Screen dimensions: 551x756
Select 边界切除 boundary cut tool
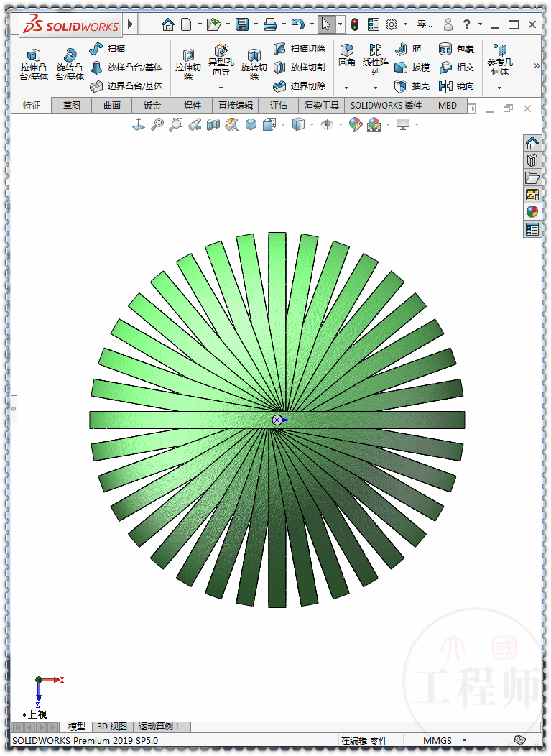(300, 86)
